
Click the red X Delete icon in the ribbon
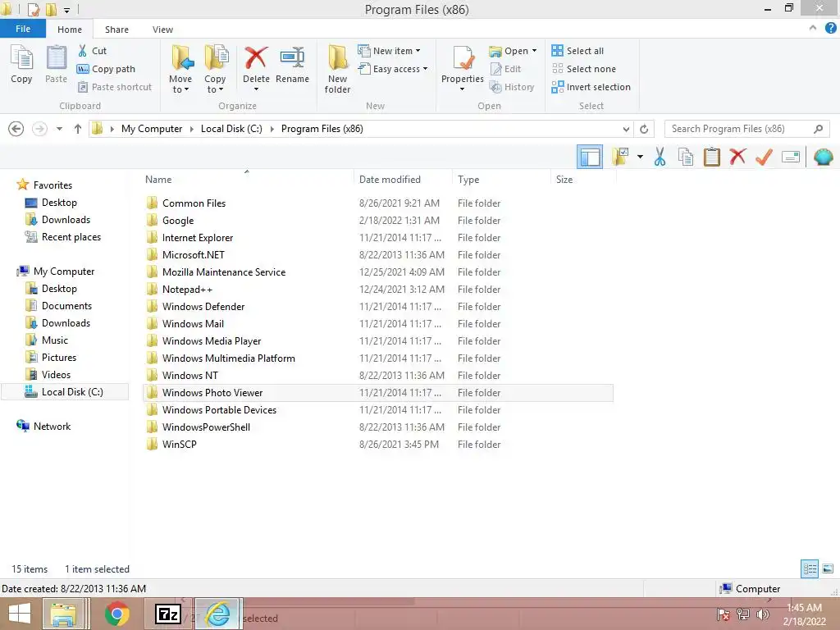click(256, 57)
